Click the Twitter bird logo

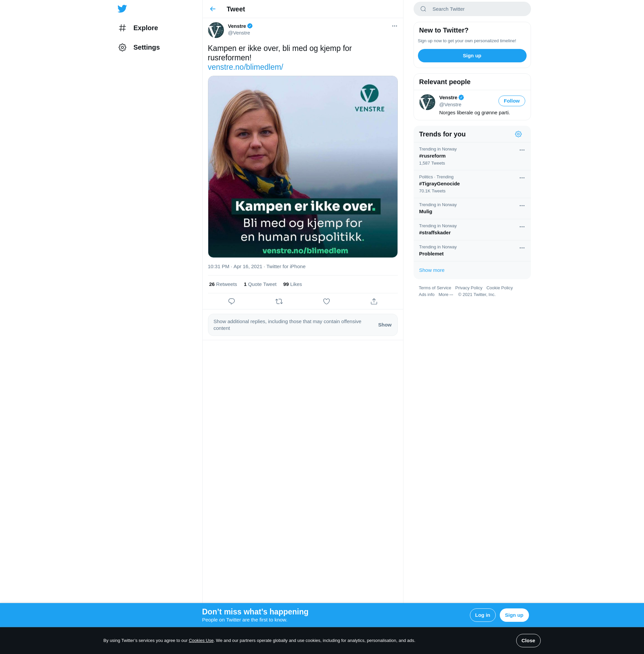122,9
